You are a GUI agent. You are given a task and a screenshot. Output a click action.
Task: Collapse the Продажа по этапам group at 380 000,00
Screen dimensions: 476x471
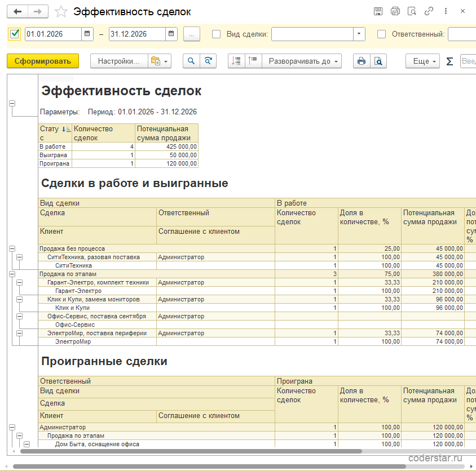coord(12,274)
